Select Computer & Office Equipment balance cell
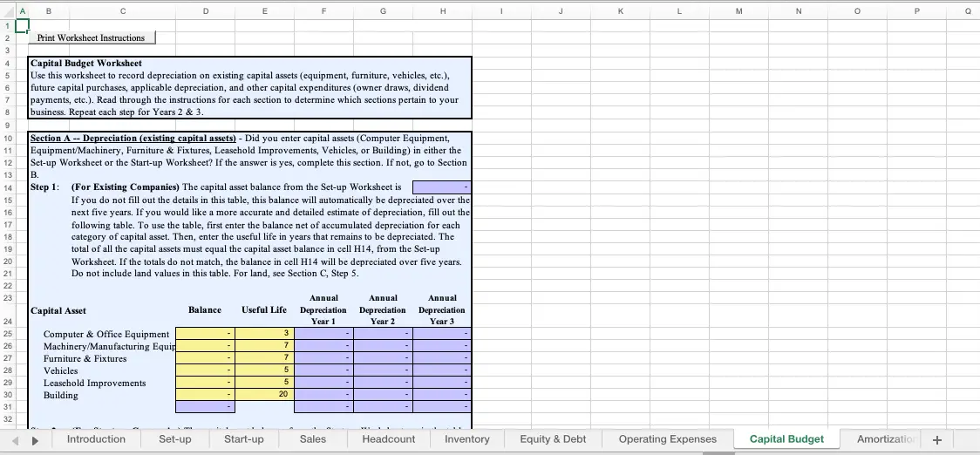The image size is (980, 455). 206,334
